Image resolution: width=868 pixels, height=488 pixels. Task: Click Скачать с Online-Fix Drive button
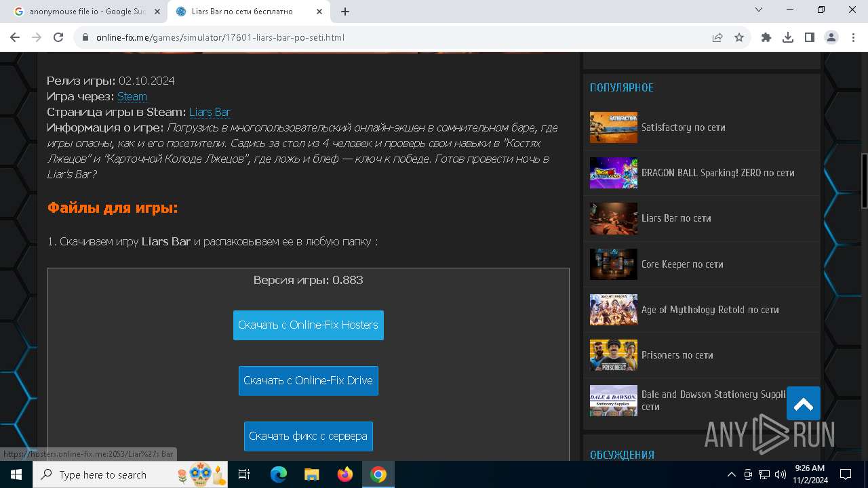tap(309, 381)
